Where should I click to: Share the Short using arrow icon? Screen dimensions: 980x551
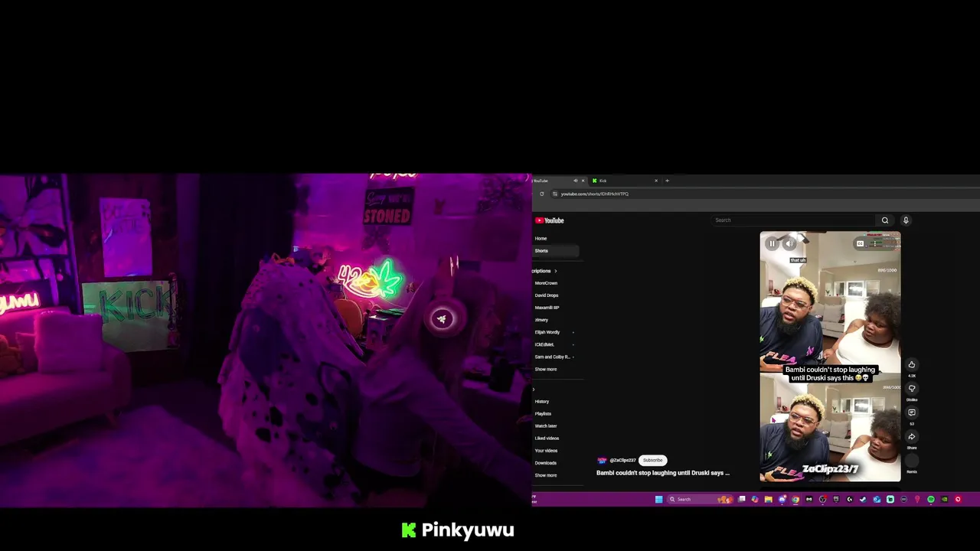point(911,437)
